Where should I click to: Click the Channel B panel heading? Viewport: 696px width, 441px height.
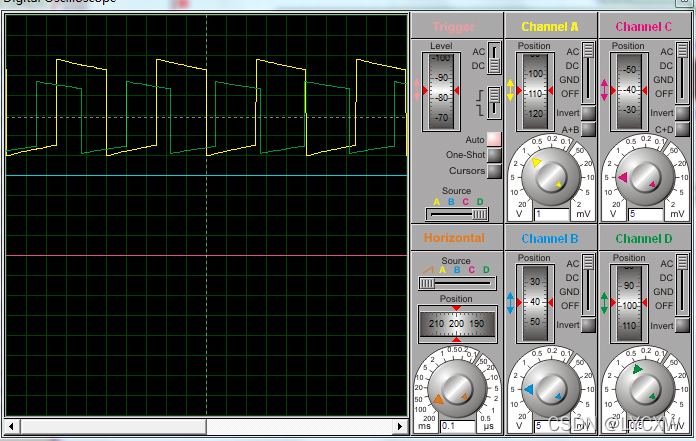[550, 239]
